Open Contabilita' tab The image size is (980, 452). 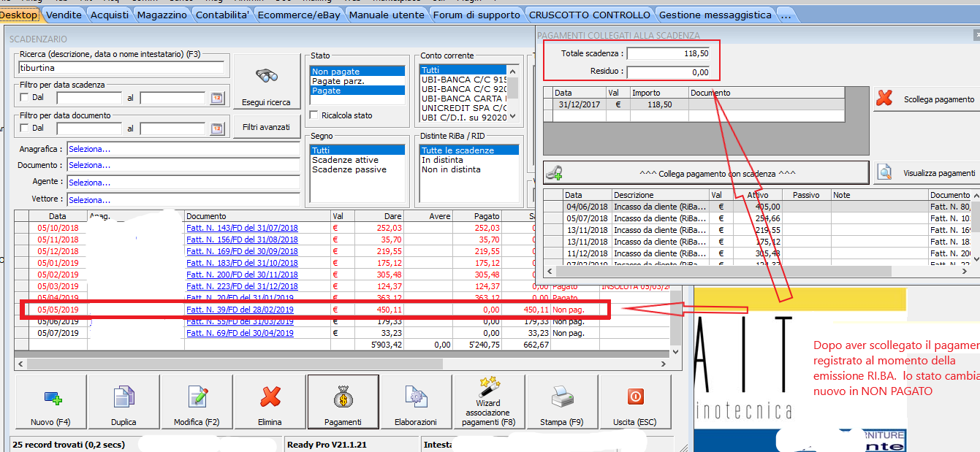point(223,15)
